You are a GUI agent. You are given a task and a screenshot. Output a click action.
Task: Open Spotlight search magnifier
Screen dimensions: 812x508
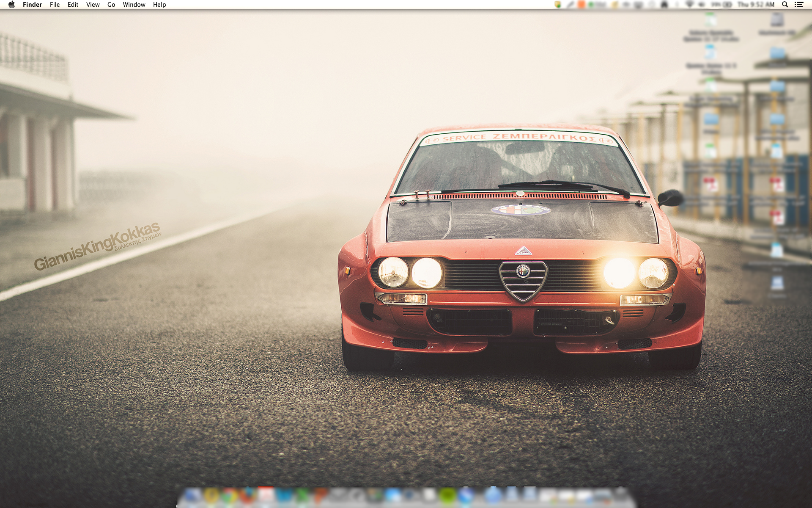[x=785, y=5]
